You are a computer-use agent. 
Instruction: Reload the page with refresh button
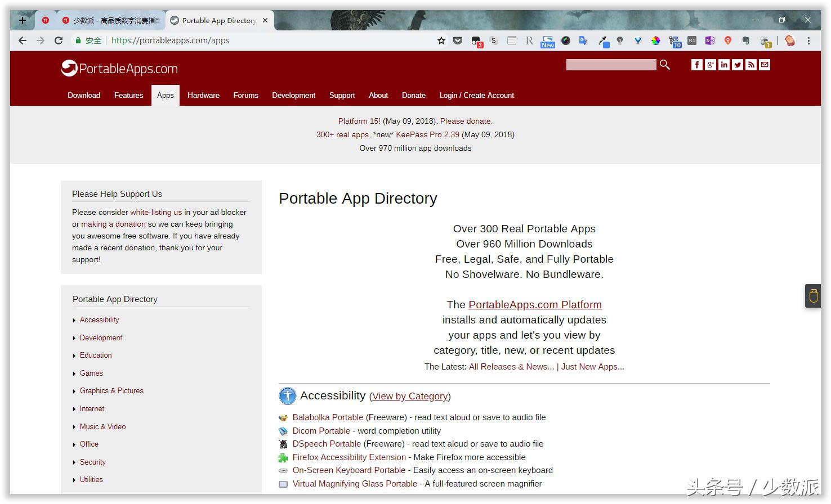pos(59,40)
